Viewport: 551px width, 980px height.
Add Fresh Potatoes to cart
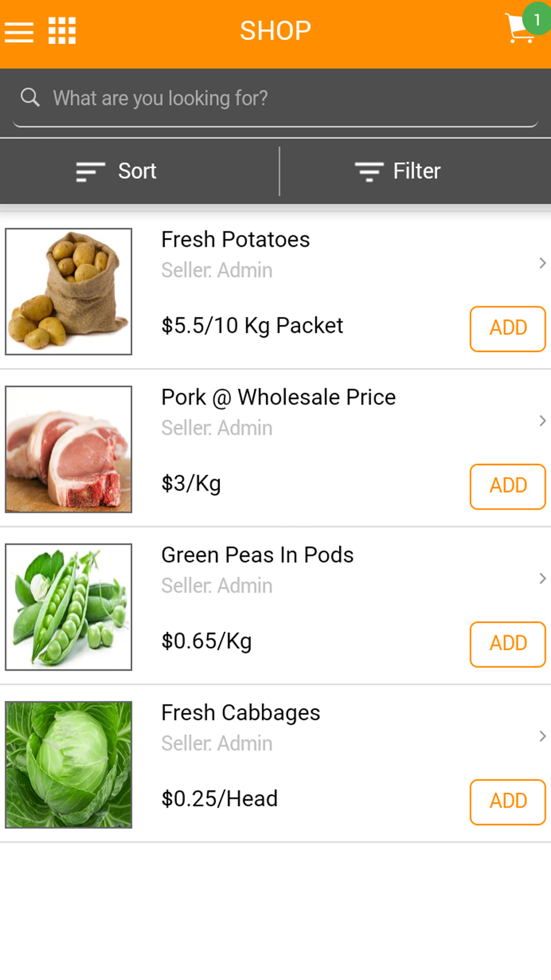(507, 329)
